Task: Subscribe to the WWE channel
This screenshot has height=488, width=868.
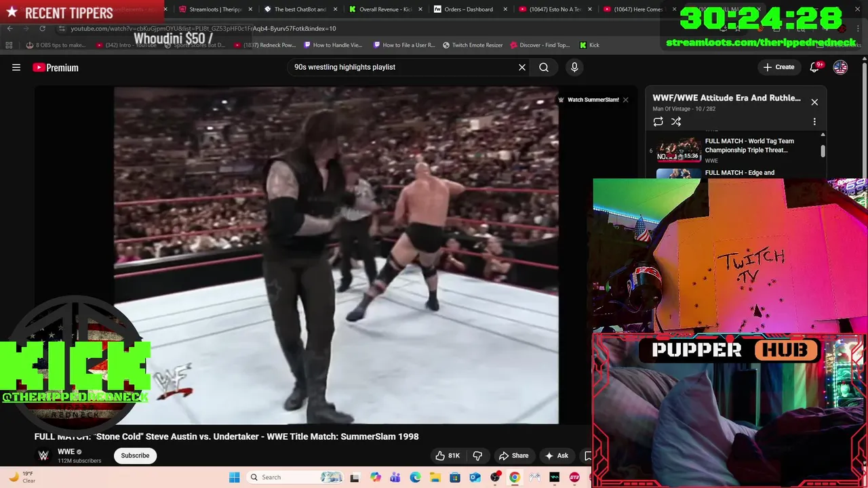Action: pos(135,455)
